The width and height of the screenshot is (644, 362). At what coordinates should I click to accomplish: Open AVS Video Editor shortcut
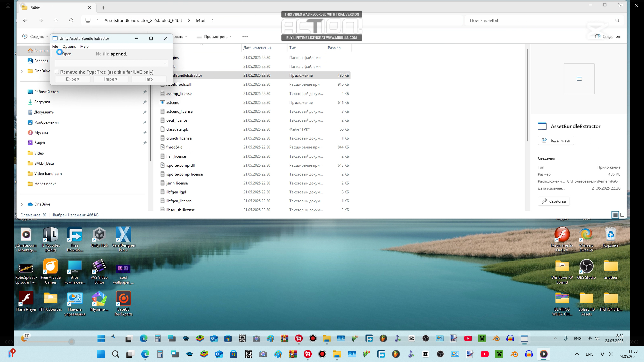[x=99, y=267]
